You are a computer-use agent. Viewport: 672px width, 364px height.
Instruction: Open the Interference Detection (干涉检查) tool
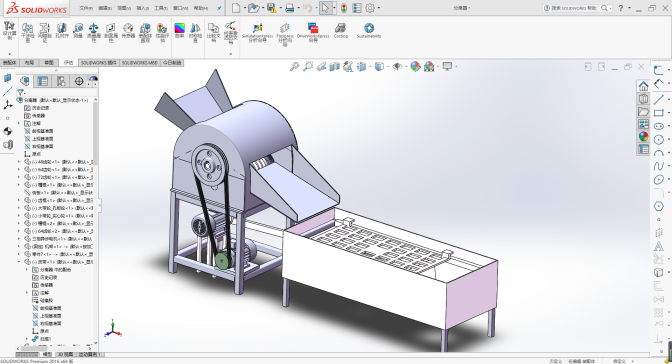[27, 33]
